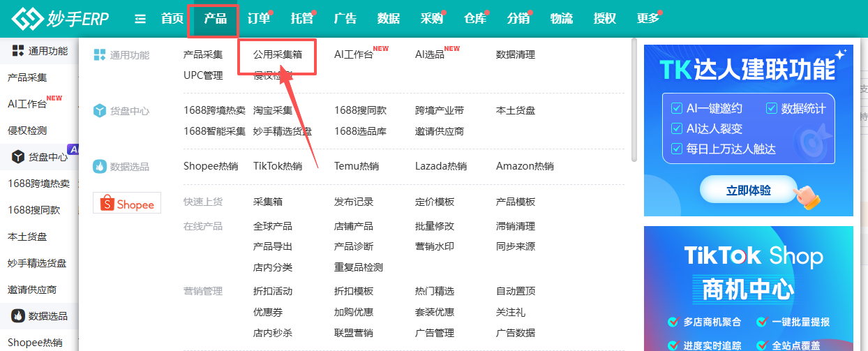Open the 分销 top menu

click(x=518, y=19)
